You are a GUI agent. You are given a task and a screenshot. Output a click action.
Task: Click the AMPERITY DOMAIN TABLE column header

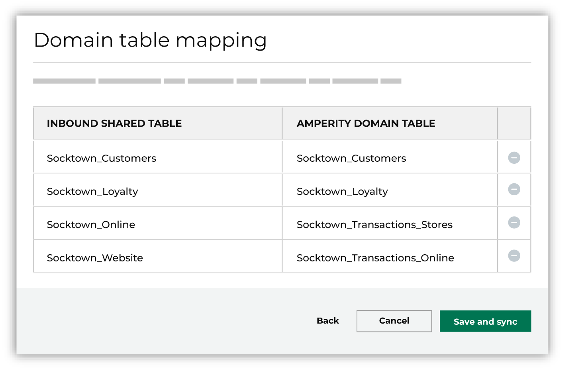366,124
